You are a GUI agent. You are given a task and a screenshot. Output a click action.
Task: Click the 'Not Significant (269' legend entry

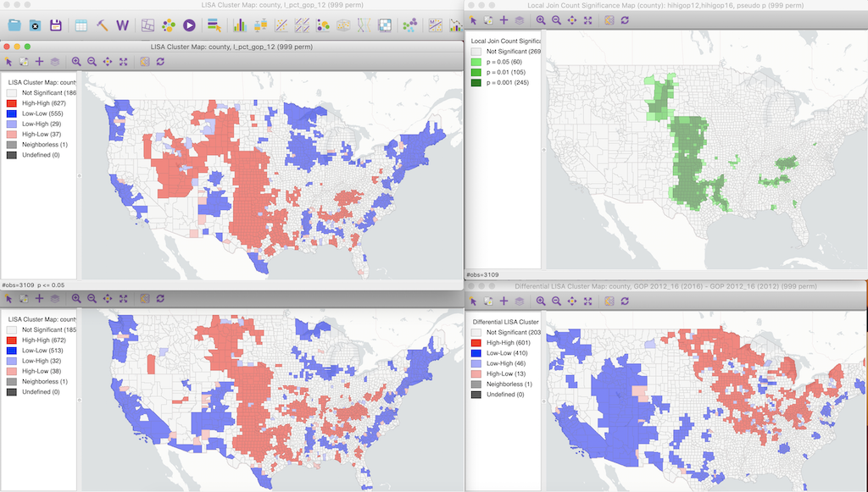click(508, 52)
